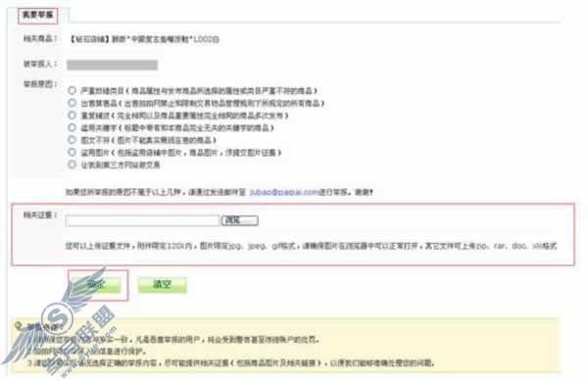
Task: Choose the 重复铺货 radio option
Action: click(72, 115)
